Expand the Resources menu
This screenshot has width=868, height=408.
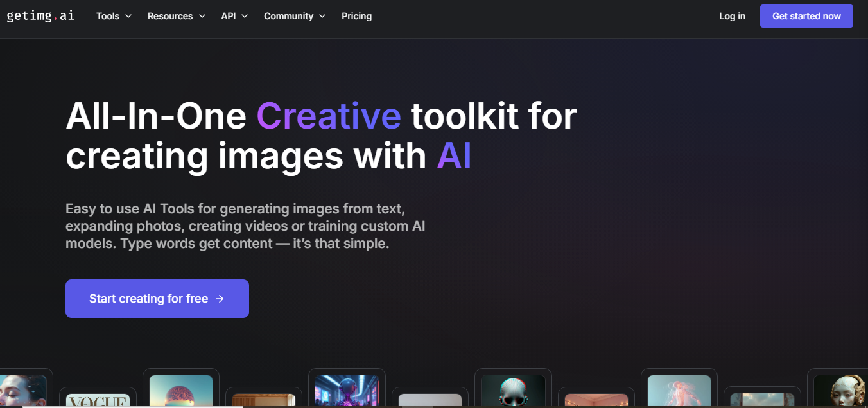(x=177, y=16)
